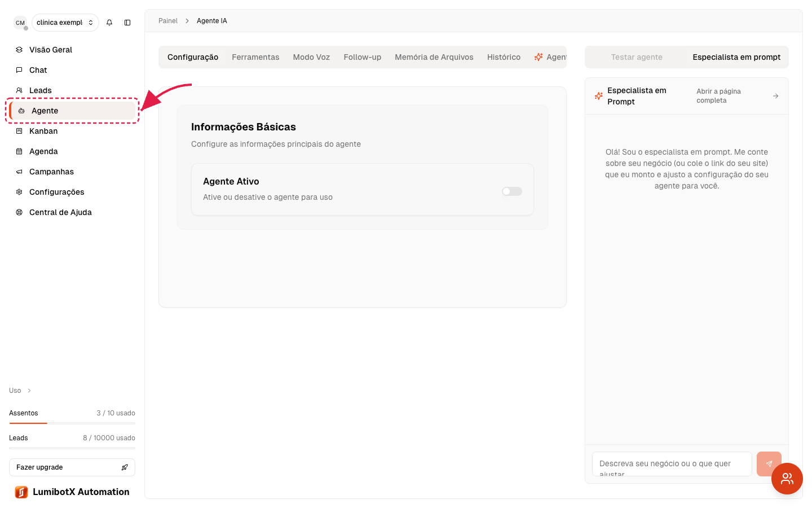Click the Visão Geral sidebar icon

point(19,50)
